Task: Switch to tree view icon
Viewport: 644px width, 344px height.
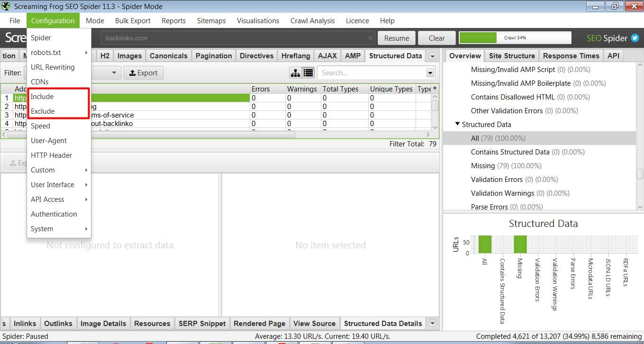Action: click(x=296, y=73)
